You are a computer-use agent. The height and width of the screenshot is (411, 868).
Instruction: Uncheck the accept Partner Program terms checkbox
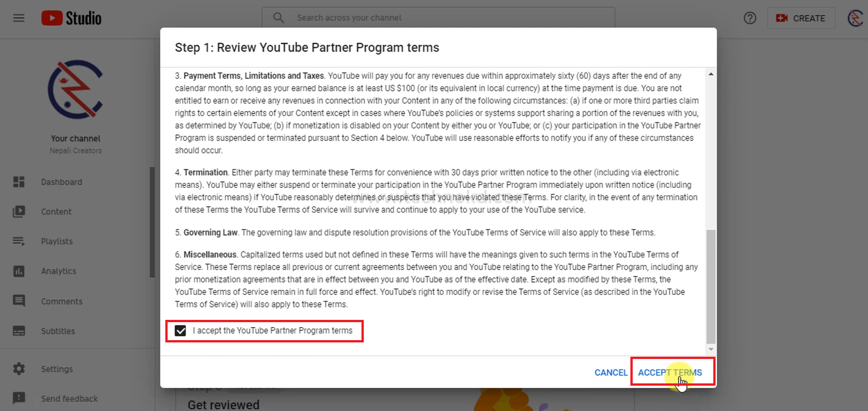(x=181, y=330)
